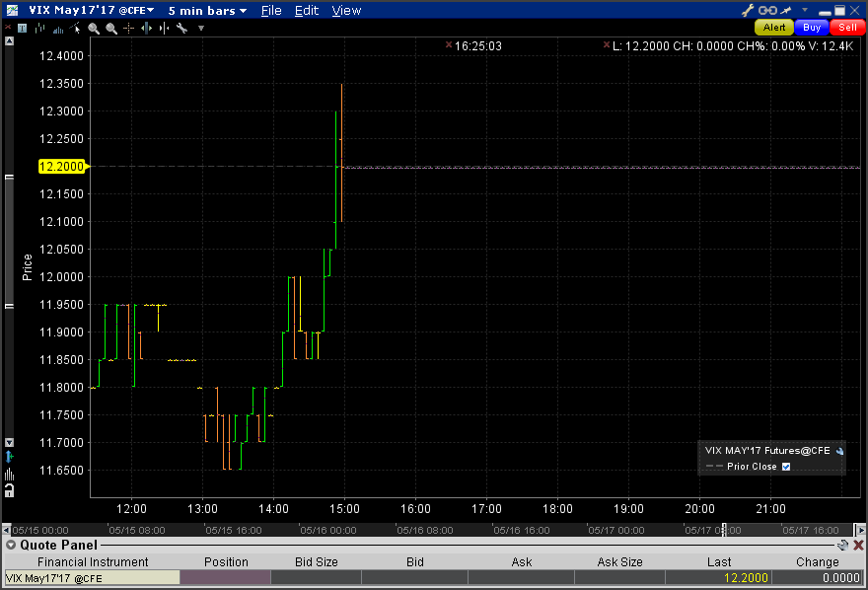The image size is (868, 590).
Task: Expand the toolbar overflow arrow
Action: click(x=201, y=28)
